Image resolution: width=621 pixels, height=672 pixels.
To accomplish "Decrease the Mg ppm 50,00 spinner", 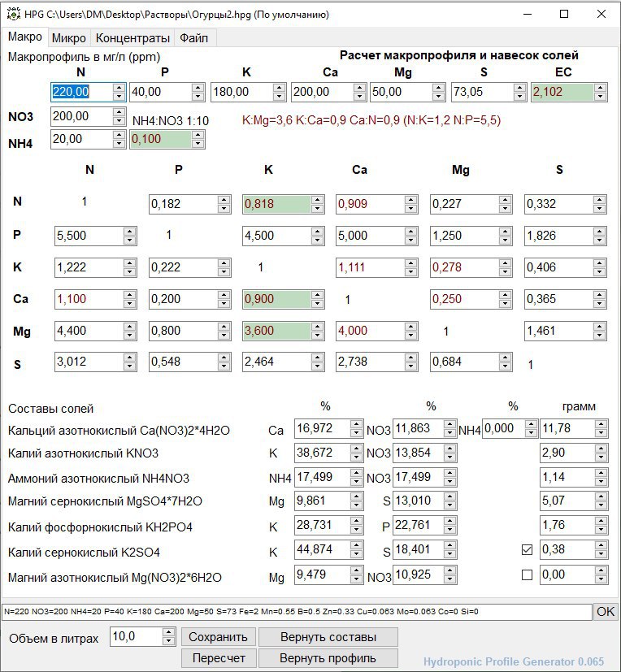I will [438, 97].
